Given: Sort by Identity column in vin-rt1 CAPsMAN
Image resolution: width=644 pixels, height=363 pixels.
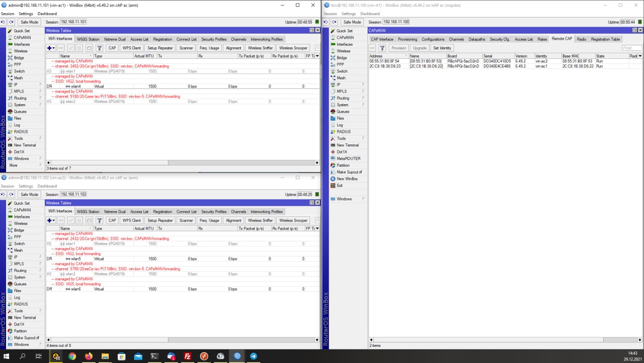Looking at the screenshot, I should tap(547, 56).
